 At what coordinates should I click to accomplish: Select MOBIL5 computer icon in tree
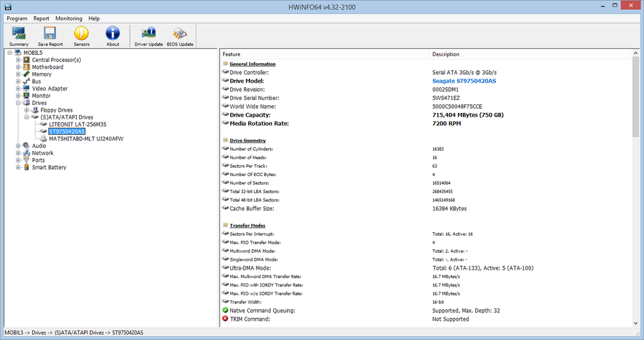click(18, 53)
